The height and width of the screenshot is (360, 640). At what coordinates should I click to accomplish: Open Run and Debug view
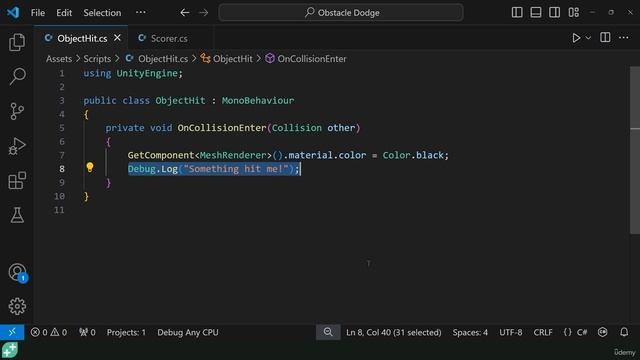17,146
